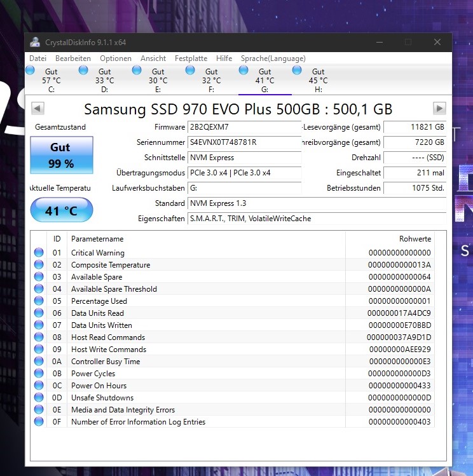Click the blue status orb for drive C:
The height and width of the screenshot is (476, 473).
30,71
